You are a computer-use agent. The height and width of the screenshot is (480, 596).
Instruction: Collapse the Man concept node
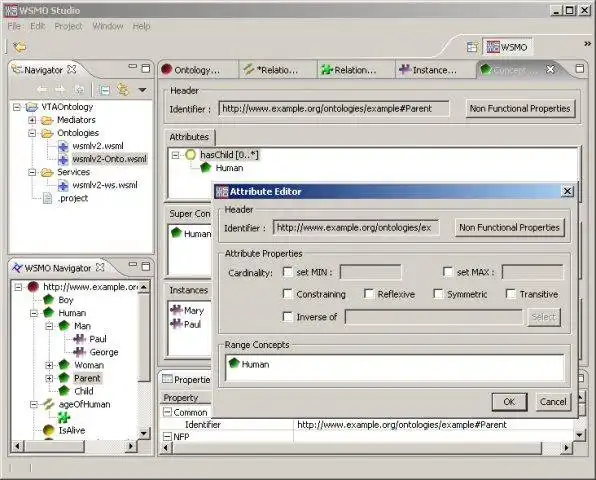tap(49, 326)
